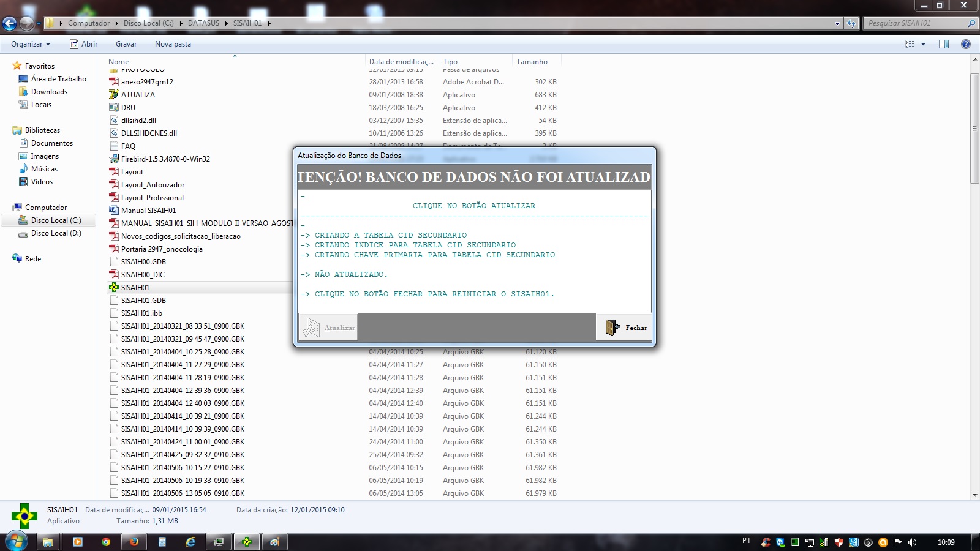The height and width of the screenshot is (551, 980).
Task: Open Firefox from the taskbar
Action: click(x=134, y=542)
